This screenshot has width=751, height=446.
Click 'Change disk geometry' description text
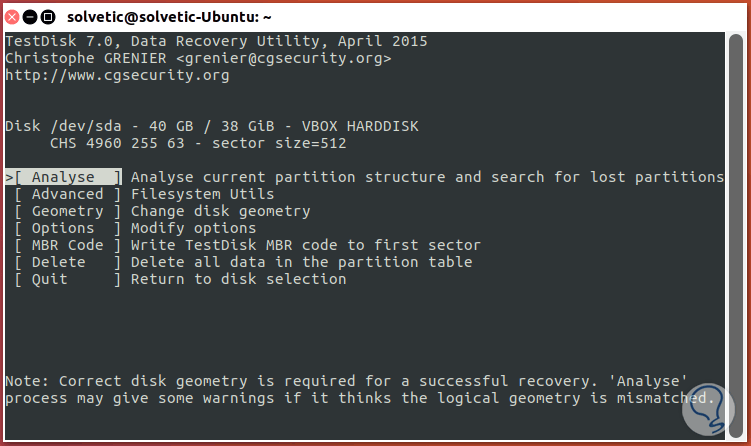click(220, 211)
